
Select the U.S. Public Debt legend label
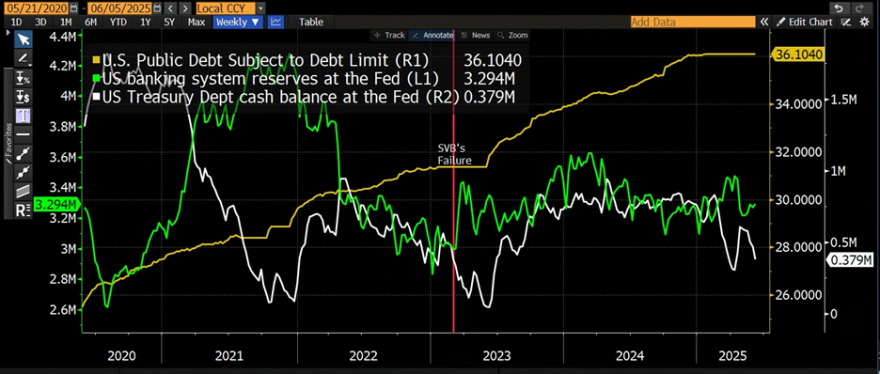coord(266,60)
